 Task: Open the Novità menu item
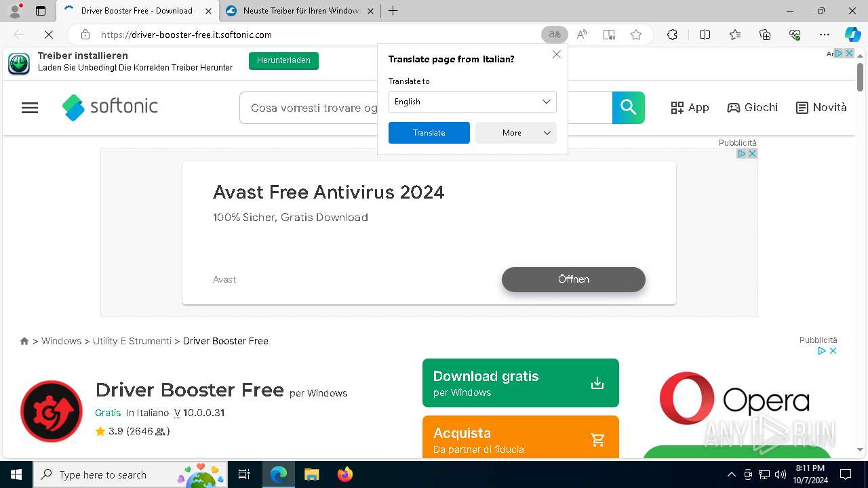coord(821,108)
